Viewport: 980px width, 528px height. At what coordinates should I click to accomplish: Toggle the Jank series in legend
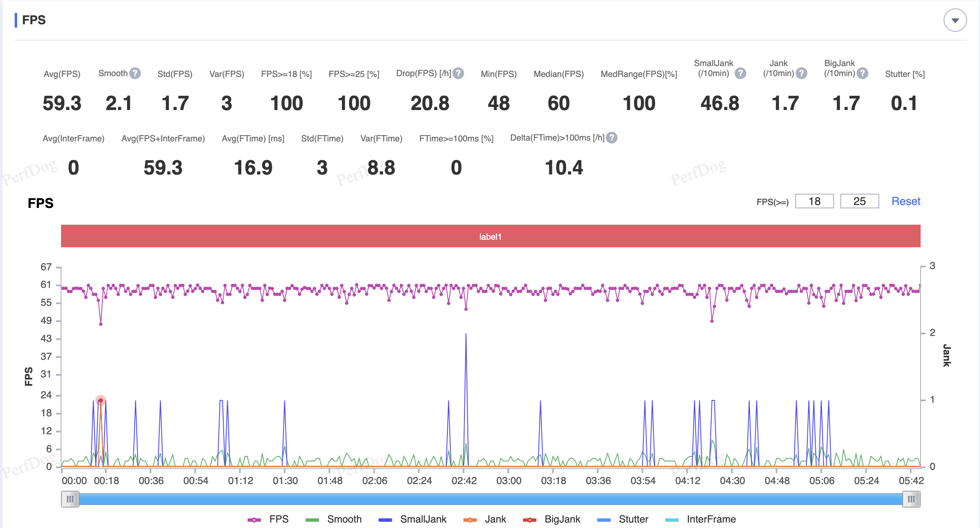click(484, 519)
